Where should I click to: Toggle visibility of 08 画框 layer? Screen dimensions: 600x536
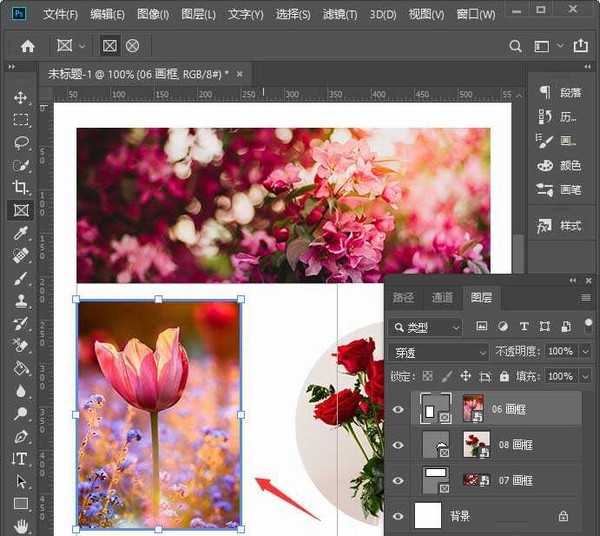pyautogui.click(x=400, y=444)
